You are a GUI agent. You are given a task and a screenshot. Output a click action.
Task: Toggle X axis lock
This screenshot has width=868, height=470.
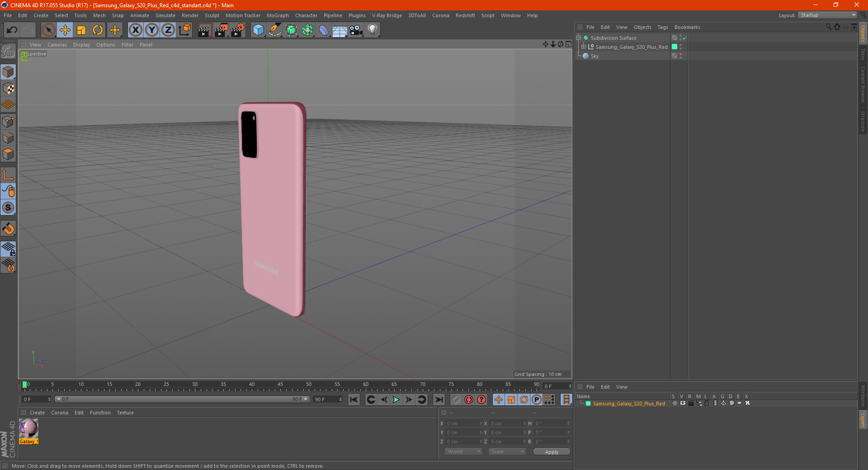(x=136, y=30)
